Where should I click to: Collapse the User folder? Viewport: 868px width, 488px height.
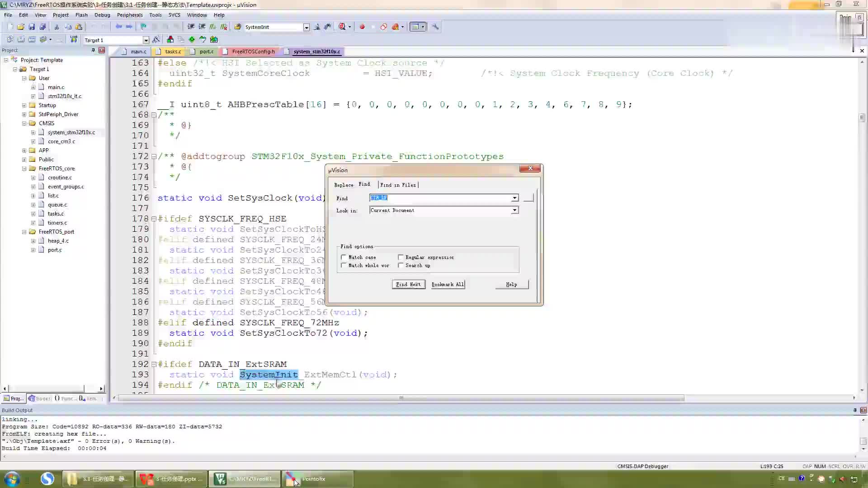[24, 78]
